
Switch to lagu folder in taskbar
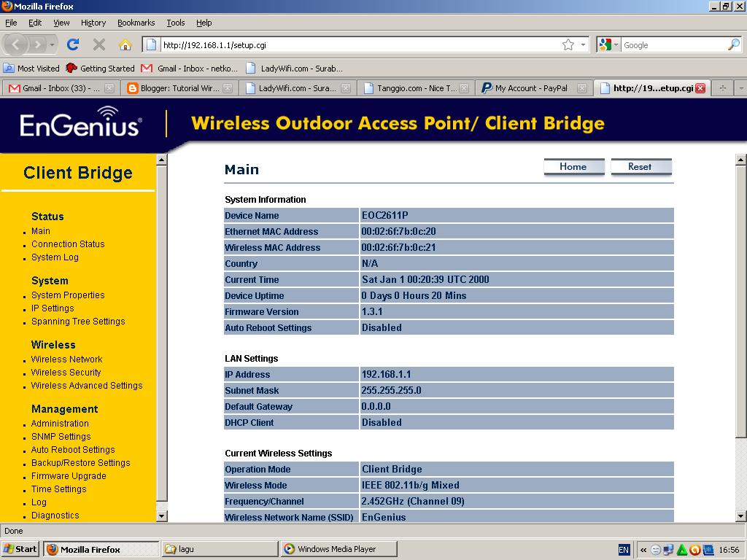(220, 549)
